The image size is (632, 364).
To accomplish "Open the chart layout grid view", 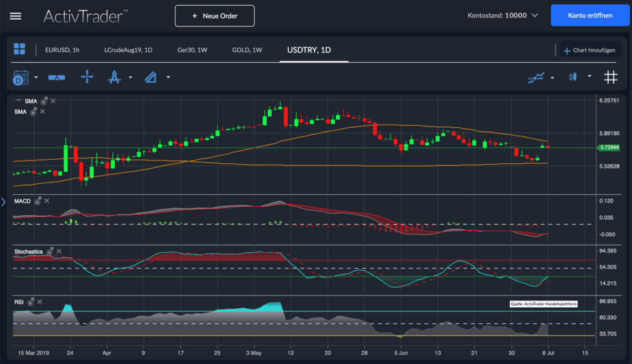I will (19, 49).
